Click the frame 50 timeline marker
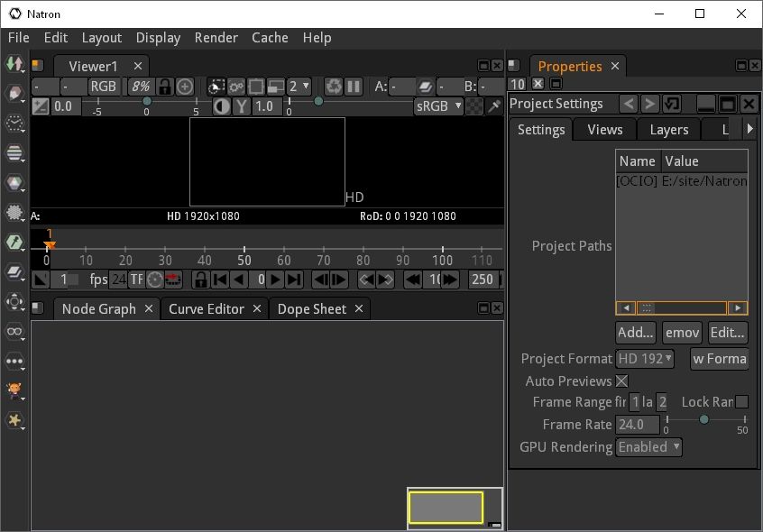This screenshot has height=532, width=763. click(244, 260)
